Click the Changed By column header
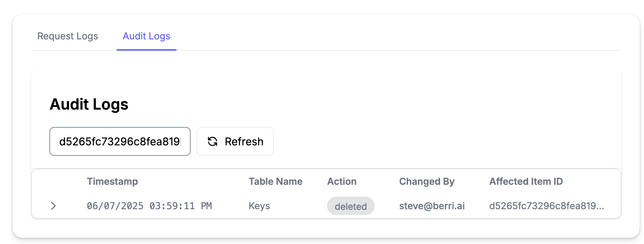Image resolution: width=644 pixels, height=244 pixels. point(427,181)
